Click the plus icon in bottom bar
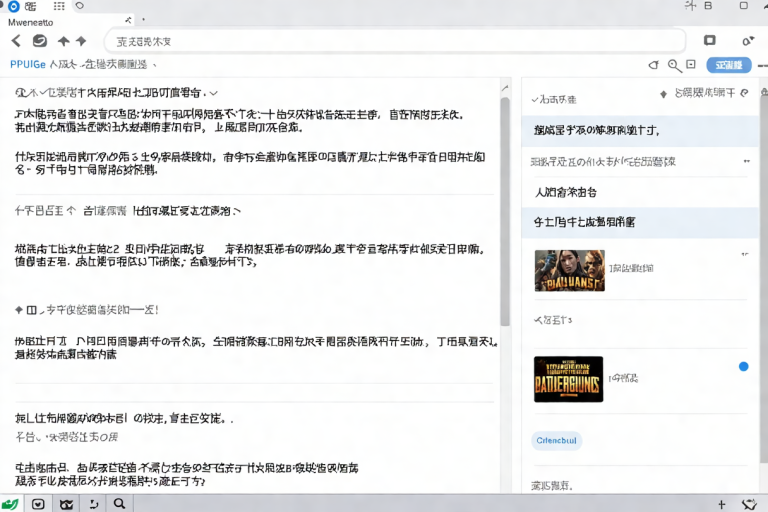This screenshot has width=768, height=512. click(721, 504)
